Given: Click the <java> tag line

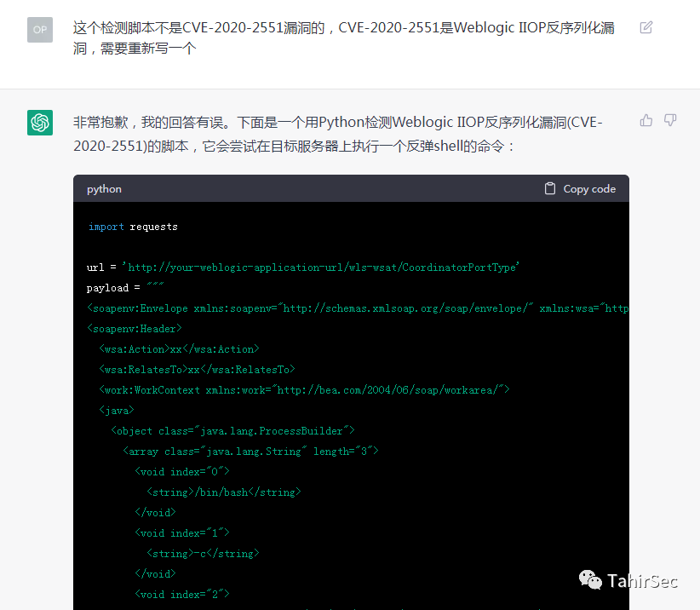Looking at the screenshot, I should tap(117, 411).
